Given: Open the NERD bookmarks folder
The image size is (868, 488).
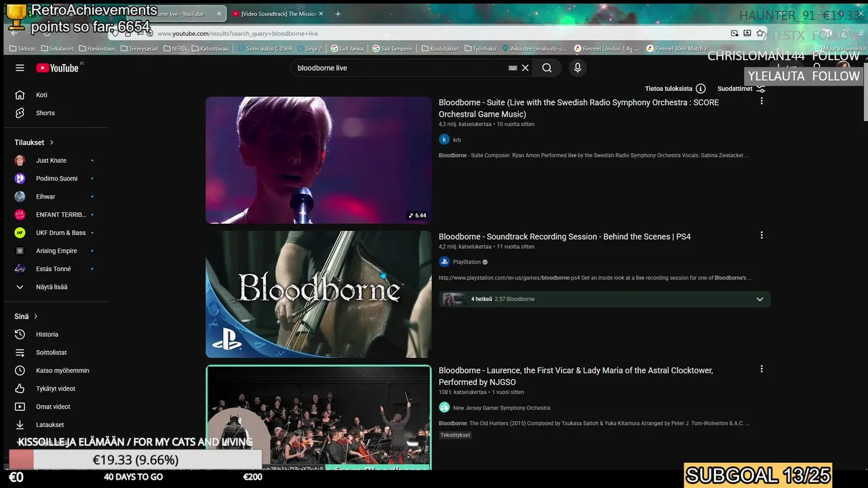Looking at the screenshot, I should pos(175,49).
